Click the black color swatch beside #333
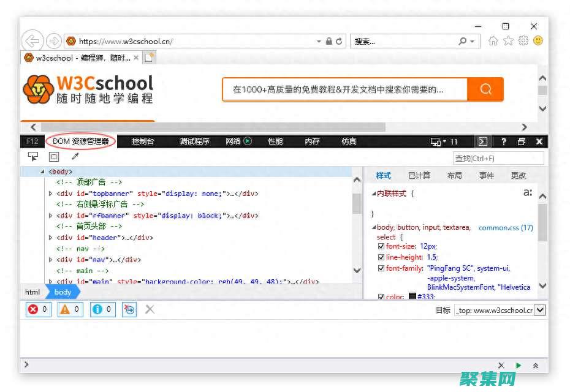 pos(410,296)
